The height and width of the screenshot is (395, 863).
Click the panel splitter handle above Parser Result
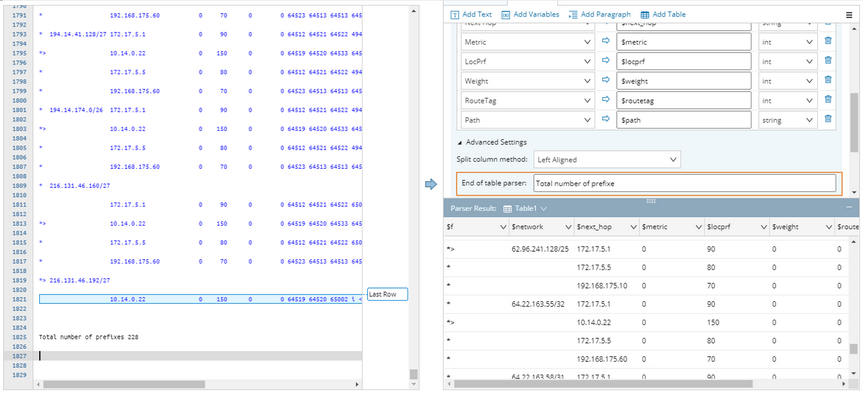pos(651,201)
